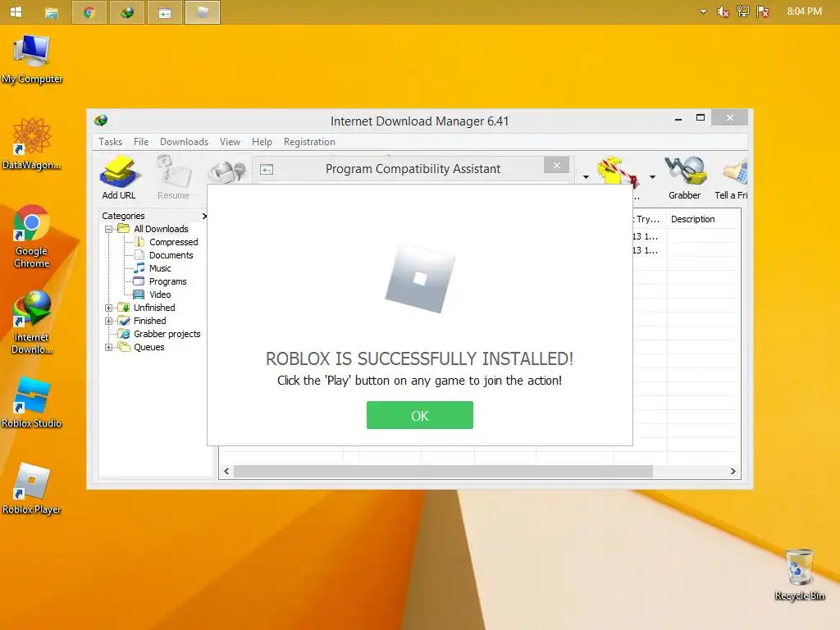This screenshot has width=840, height=630.
Task: Click the Description column header
Action: pyautogui.click(x=692, y=219)
